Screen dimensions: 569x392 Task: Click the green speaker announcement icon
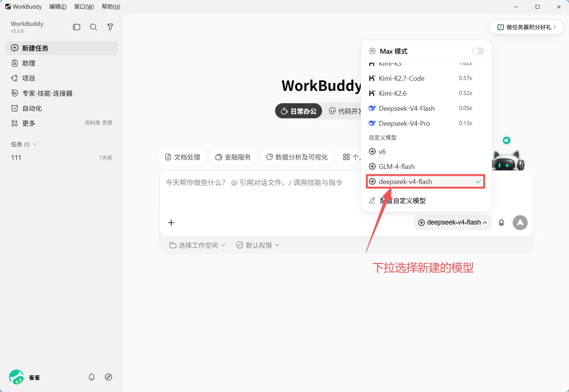(507, 140)
